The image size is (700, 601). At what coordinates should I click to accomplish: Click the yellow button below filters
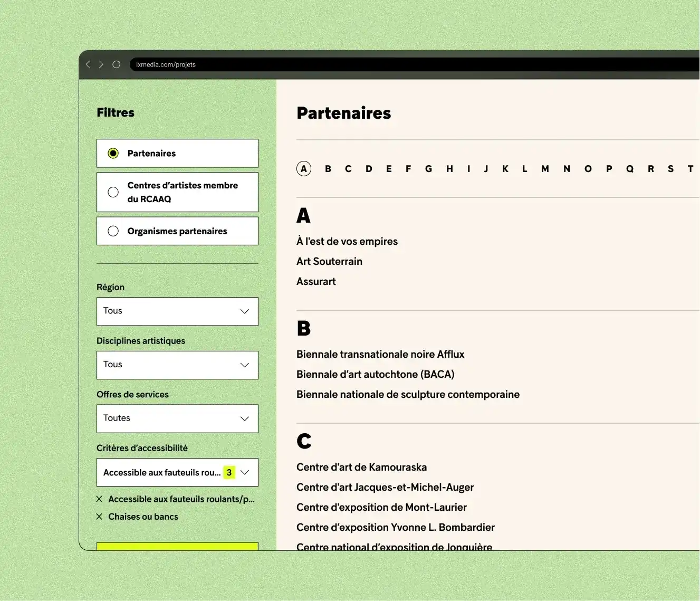(177, 546)
